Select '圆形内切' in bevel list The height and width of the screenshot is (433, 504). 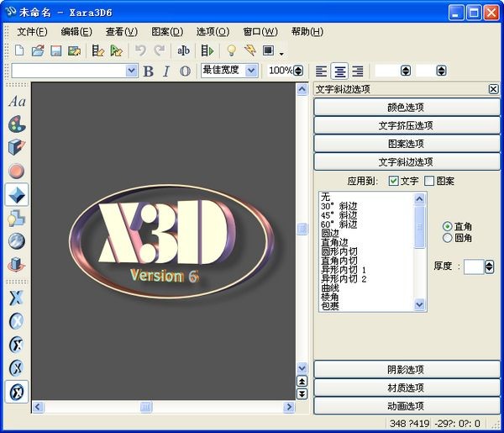point(339,251)
